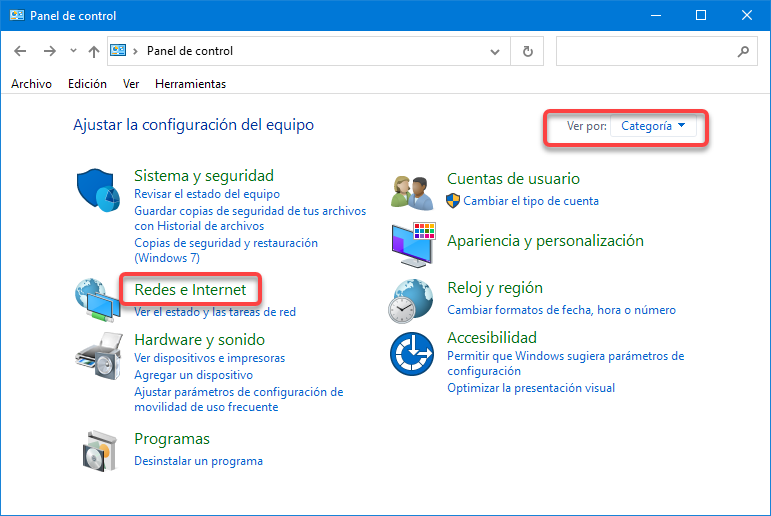Go up one level with the up arrow
The image size is (771, 516).
pyautogui.click(x=93, y=51)
